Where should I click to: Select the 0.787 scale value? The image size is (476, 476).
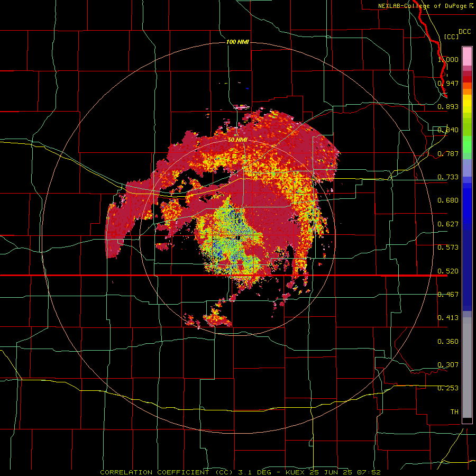coord(448,153)
